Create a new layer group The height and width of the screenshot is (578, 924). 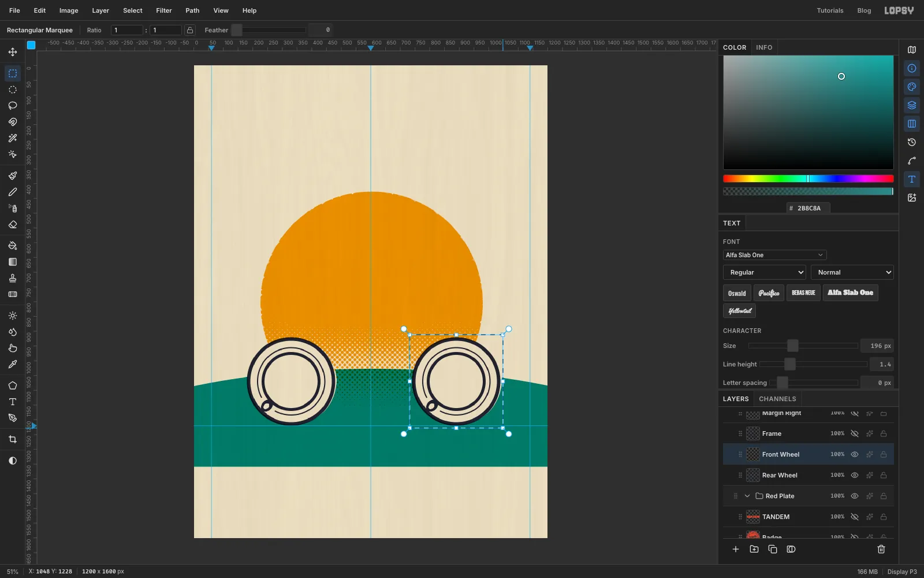[x=754, y=549]
